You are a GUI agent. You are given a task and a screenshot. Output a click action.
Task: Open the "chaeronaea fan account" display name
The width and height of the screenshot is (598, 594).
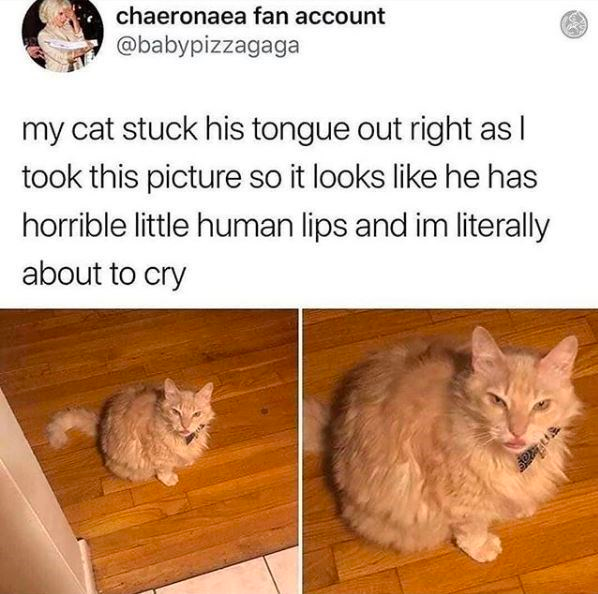pyautogui.click(x=250, y=17)
